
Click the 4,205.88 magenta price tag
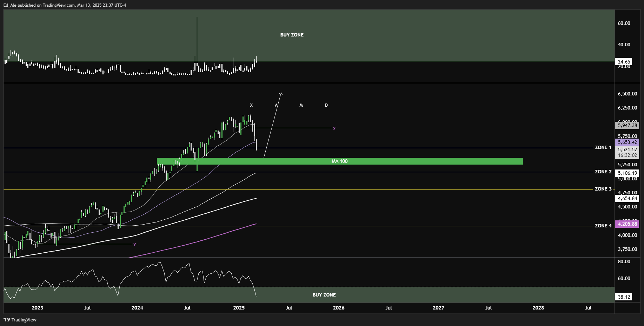tap(627, 224)
